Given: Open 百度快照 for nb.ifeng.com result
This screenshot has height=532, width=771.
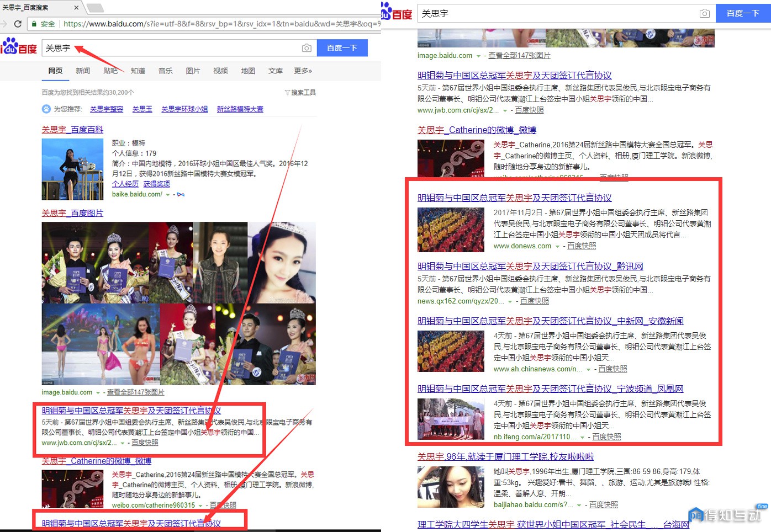Looking at the screenshot, I should 606,437.
